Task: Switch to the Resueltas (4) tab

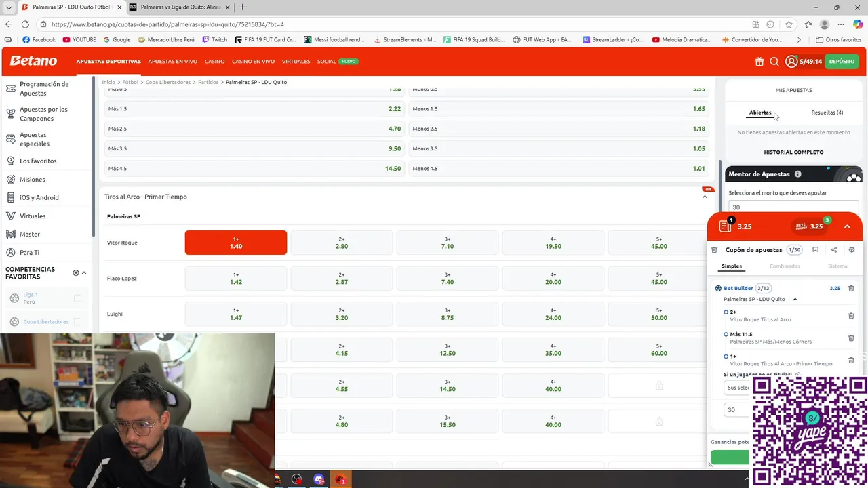Action: [827, 113]
